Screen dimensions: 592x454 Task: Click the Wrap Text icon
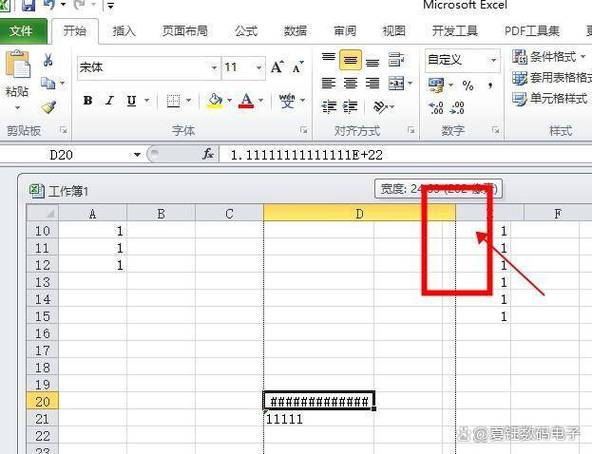tap(396, 59)
